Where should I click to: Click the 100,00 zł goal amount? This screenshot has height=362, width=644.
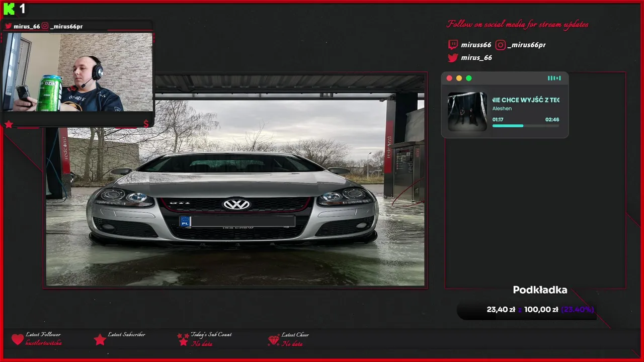tap(541, 310)
